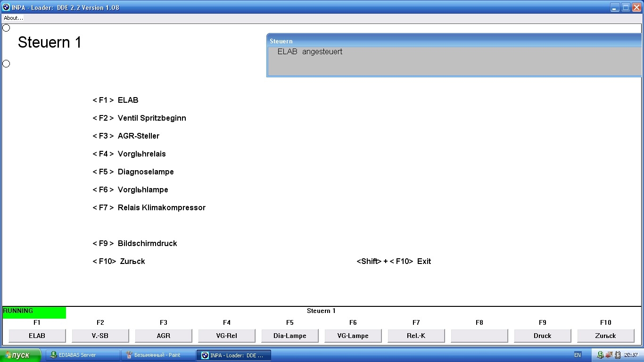The image size is (644, 362).
Task: Click the Dia-Lampe button
Action: [x=289, y=336]
